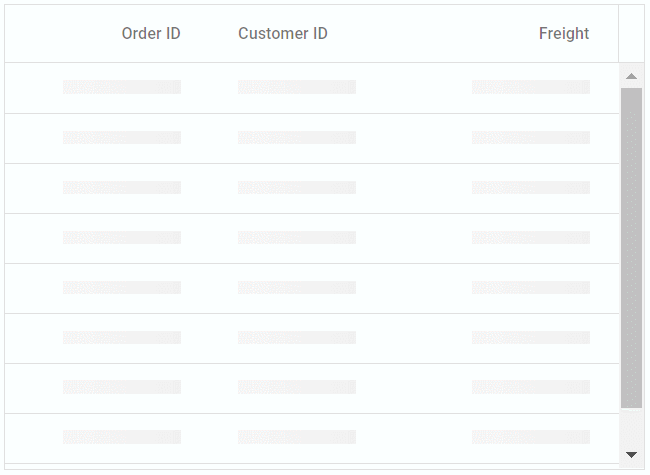Sort by the Order ID column header
Viewport: 650px width, 475px height.
tap(151, 34)
